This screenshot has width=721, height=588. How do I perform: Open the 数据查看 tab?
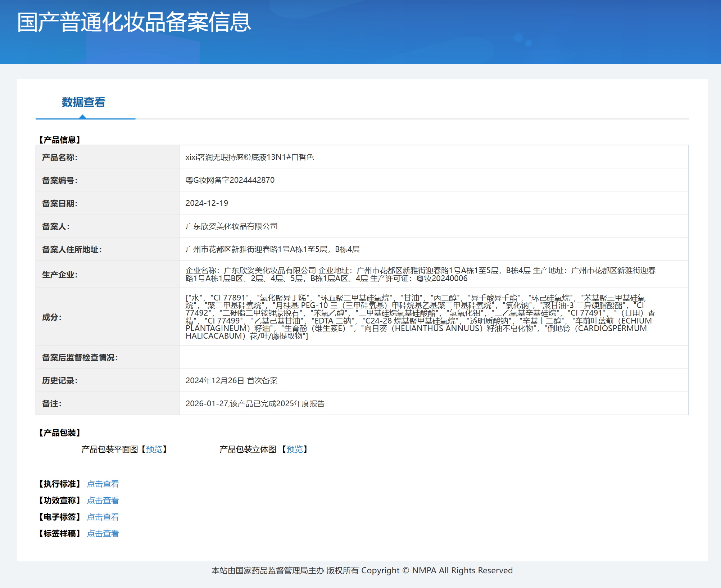83,102
